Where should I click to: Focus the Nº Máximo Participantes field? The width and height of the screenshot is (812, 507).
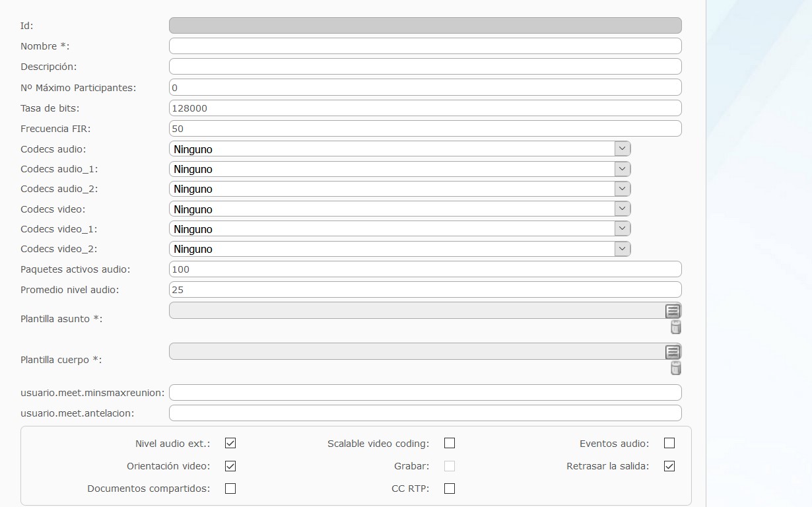point(425,87)
